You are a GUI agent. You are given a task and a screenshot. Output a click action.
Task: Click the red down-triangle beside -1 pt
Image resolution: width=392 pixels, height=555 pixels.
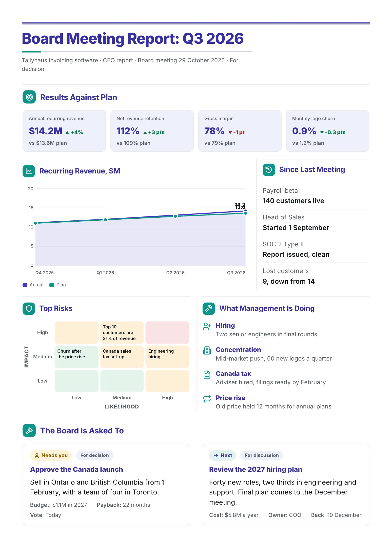point(230,132)
